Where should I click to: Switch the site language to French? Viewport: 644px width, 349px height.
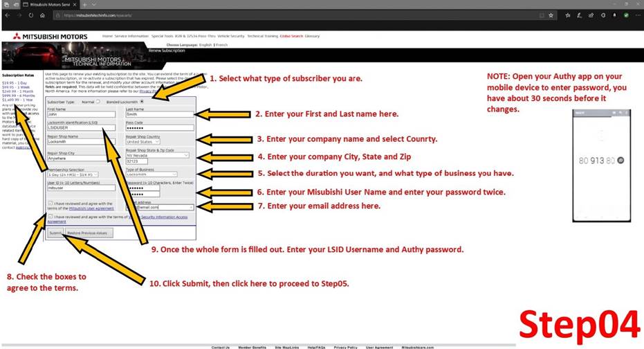coord(222,45)
